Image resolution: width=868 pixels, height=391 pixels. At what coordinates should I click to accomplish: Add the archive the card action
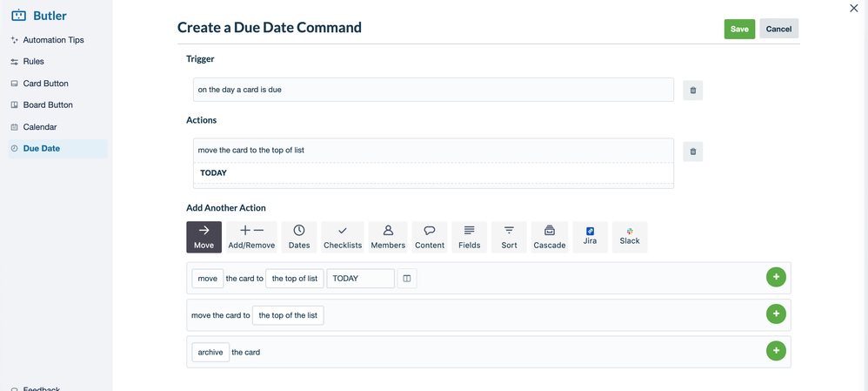(776, 351)
